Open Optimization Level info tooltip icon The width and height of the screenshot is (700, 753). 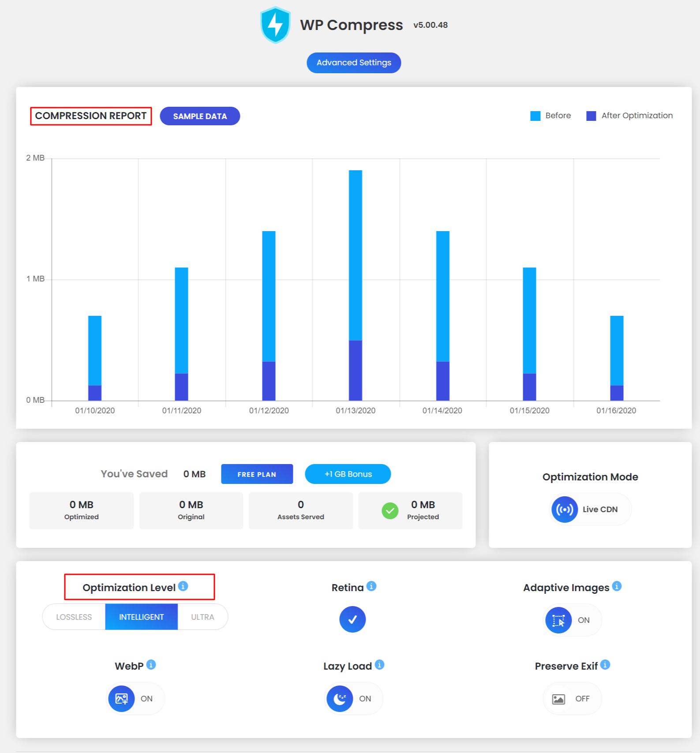tap(183, 586)
